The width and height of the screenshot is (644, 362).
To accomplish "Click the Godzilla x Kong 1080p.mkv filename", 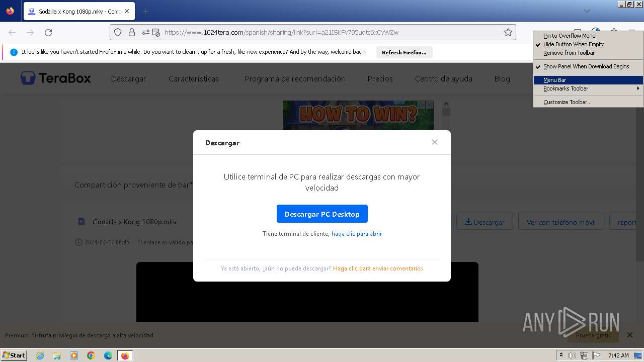I will pos(134,222).
